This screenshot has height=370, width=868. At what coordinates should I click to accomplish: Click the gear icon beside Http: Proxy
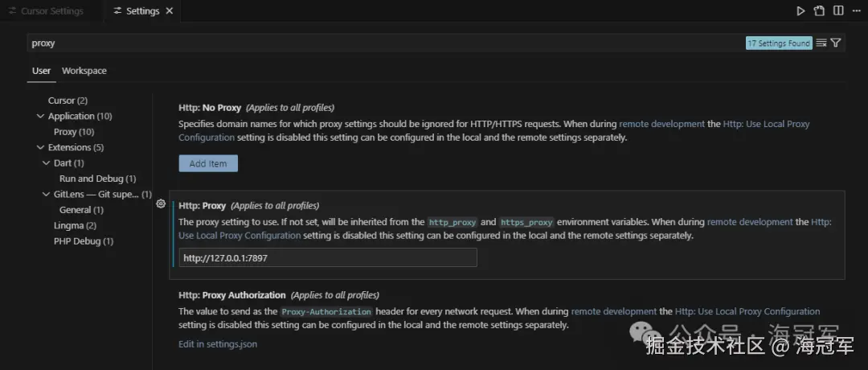point(161,204)
